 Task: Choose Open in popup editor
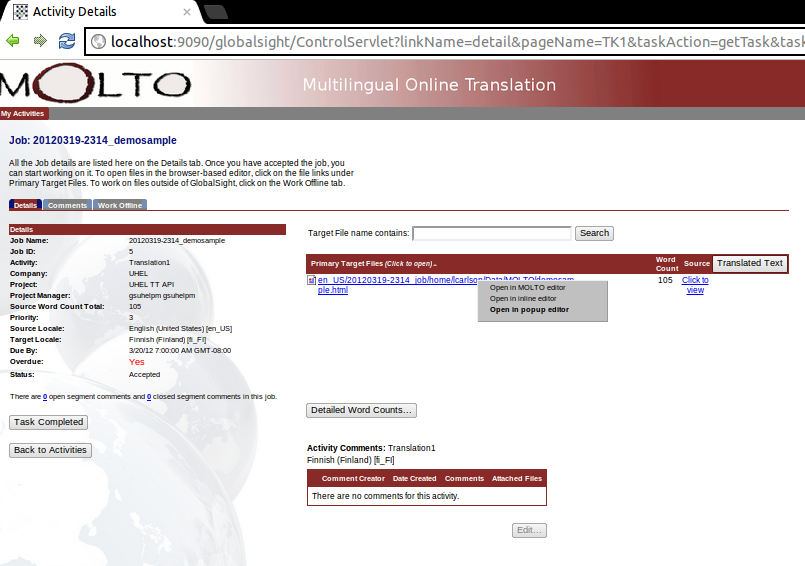[x=529, y=310]
